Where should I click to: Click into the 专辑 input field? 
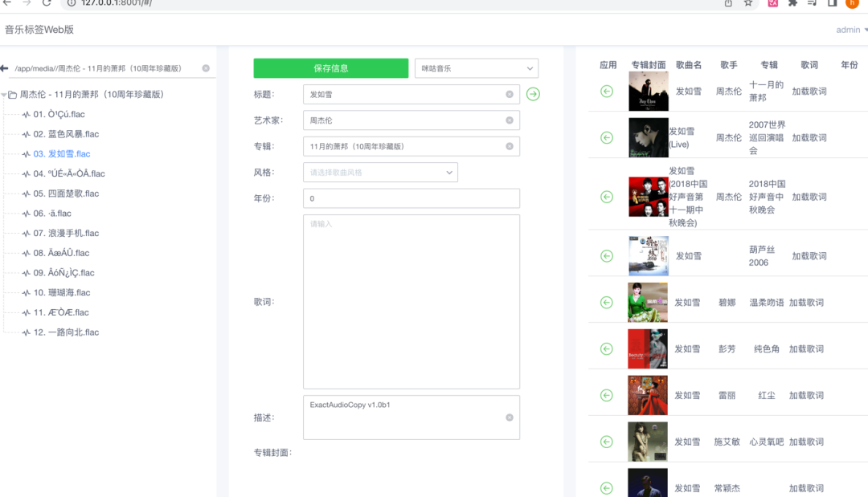[411, 146]
